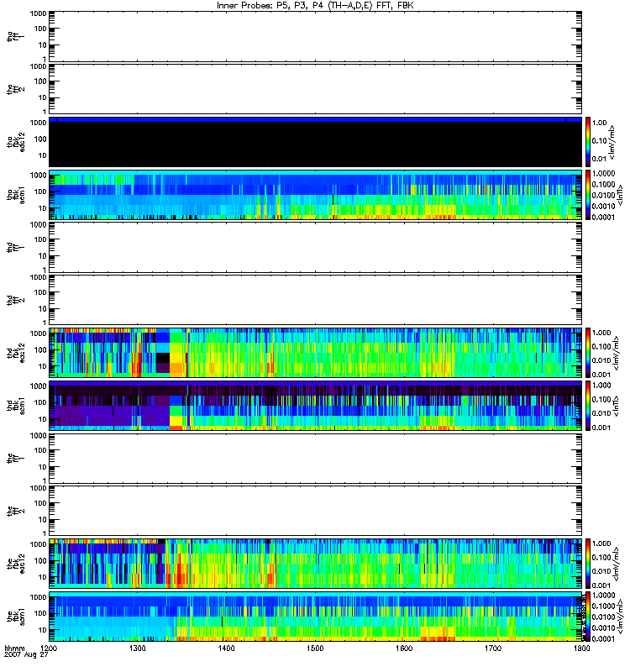Click the black tha fbk edc12 spectrogram

[315, 142]
